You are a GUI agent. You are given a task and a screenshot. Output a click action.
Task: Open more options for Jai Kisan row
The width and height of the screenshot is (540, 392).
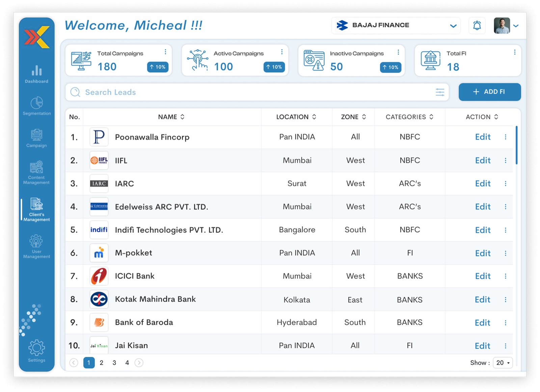click(506, 346)
